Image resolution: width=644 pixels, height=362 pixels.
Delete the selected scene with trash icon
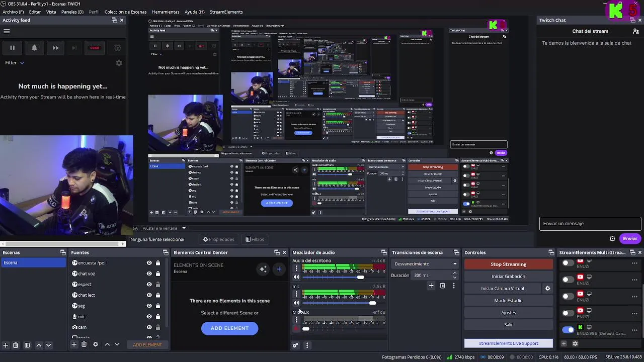click(x=16, y=345)
